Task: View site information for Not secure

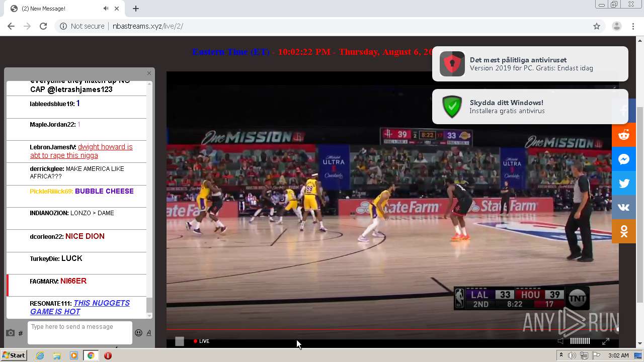Action: [82, 26]
